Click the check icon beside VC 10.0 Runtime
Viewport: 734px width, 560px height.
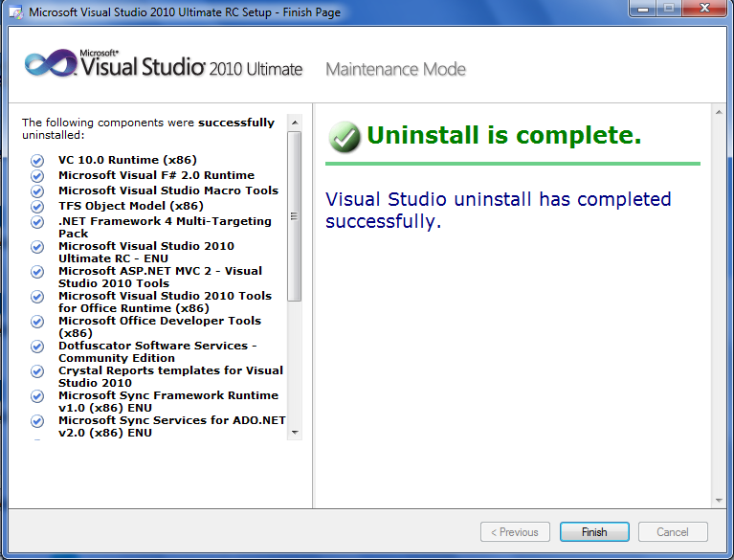37,161
